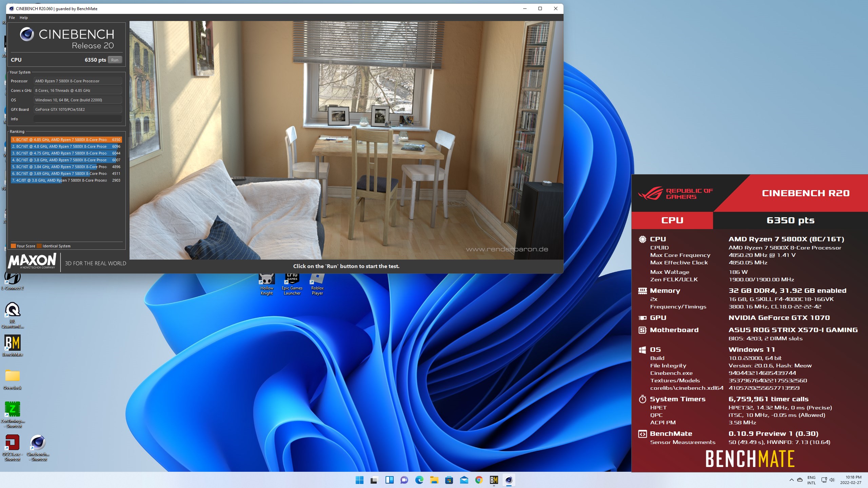
Task: Click the MAXON logo at bottom left
Action: 32,261
